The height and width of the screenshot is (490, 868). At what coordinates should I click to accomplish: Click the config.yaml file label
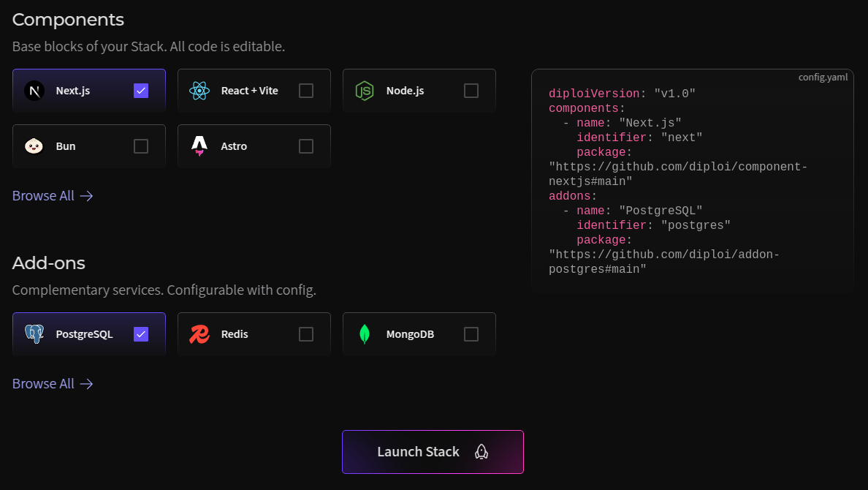point(823,77)
